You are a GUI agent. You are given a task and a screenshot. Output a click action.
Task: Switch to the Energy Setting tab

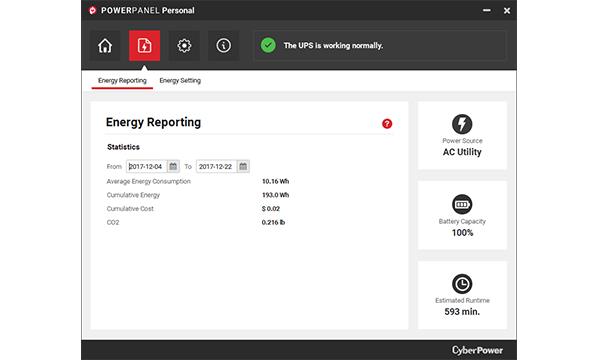[x=180, y=81]
